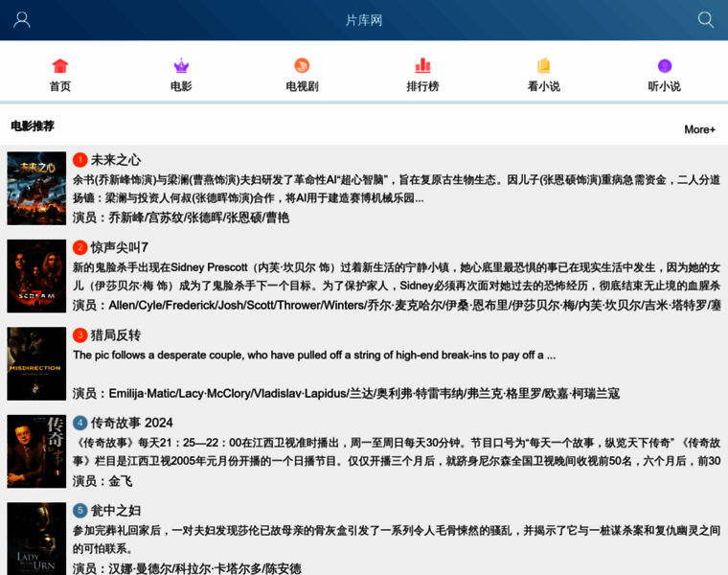728x575 pixels.
Task: Switch to 电影 tab
Action: 181,86
